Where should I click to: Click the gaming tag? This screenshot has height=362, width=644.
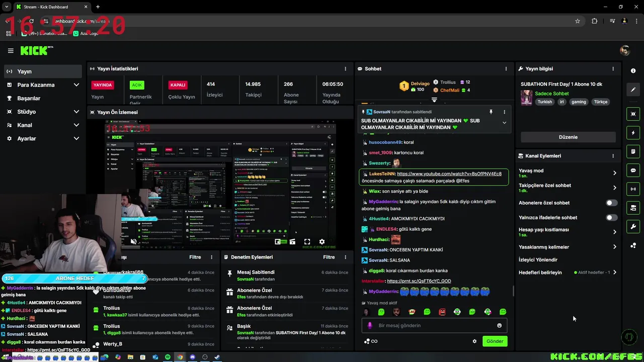579,102
